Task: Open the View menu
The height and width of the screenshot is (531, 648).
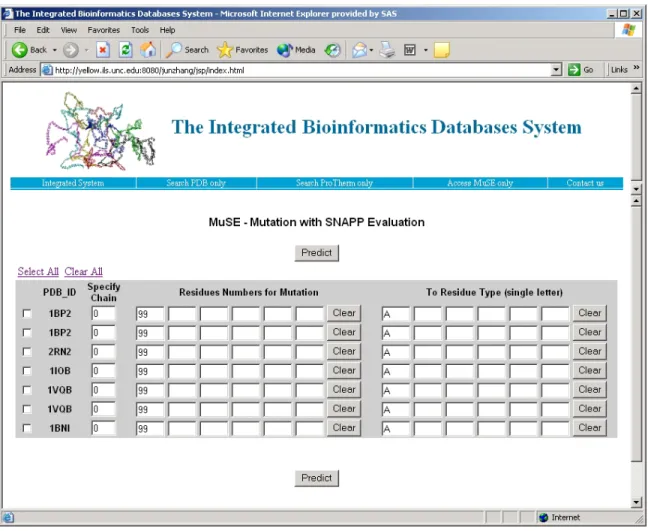Action: point(69,30)
